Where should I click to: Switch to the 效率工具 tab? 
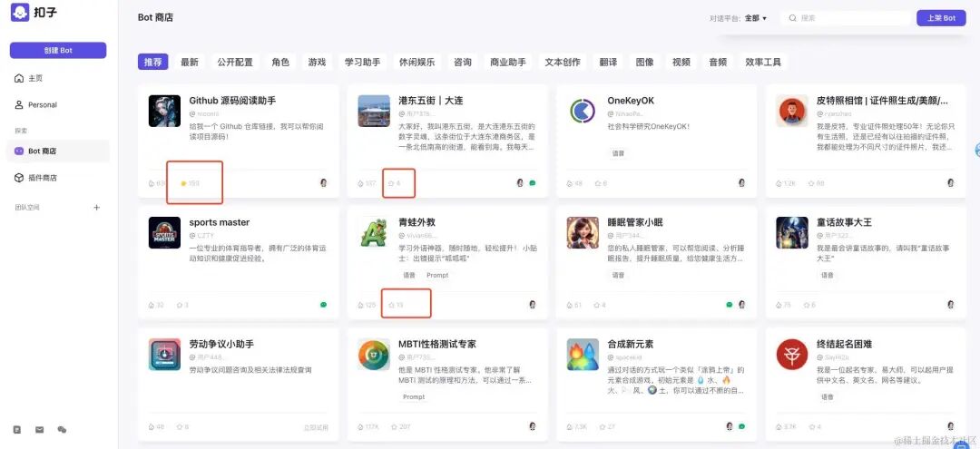point(763,62)
